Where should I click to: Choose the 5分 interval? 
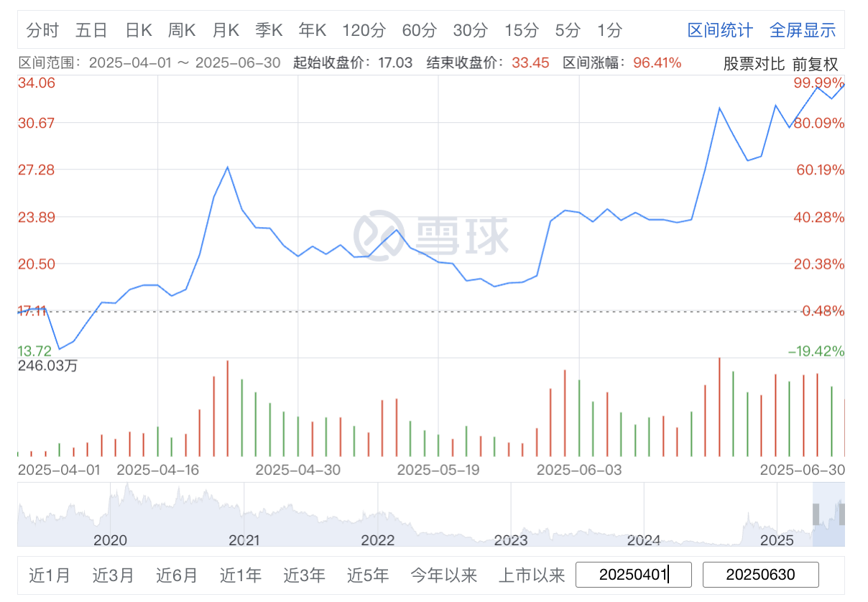tap(568, 30)
